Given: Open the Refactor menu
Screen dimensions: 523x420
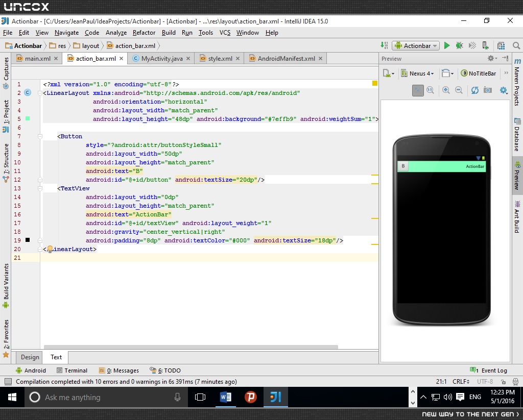Looking at the screenshot, I should (x=144, y=33).
